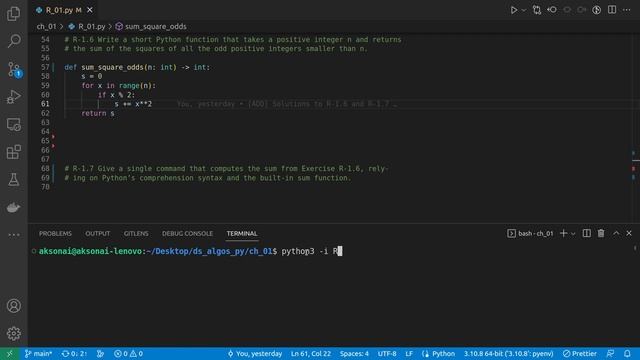The width and height of the screenshot is (640, 360).
Task: Click Ln 61, Col 22 cursor position
Action: point(311,353)
